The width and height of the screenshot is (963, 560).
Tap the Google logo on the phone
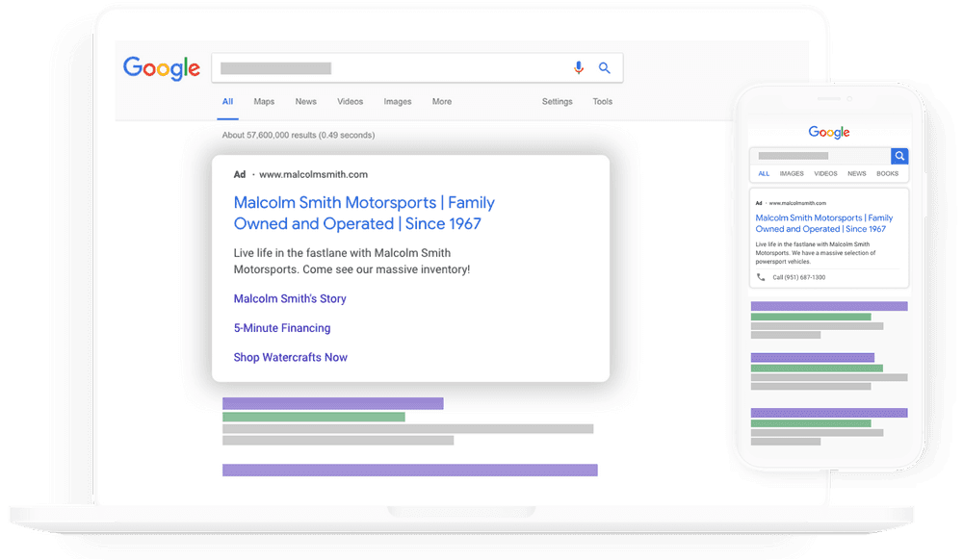(x=829, y=132)
